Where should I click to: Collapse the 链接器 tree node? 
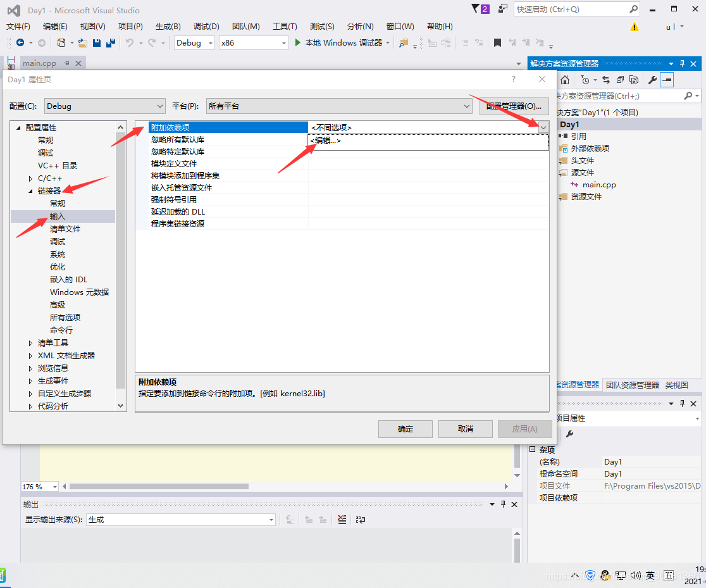[30, 191]
